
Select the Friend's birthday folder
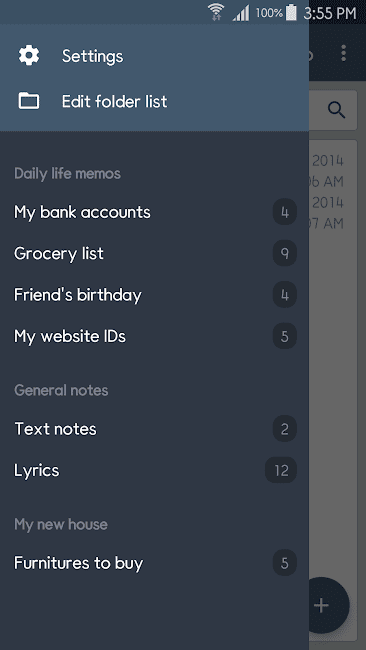[x=155, y=295]
